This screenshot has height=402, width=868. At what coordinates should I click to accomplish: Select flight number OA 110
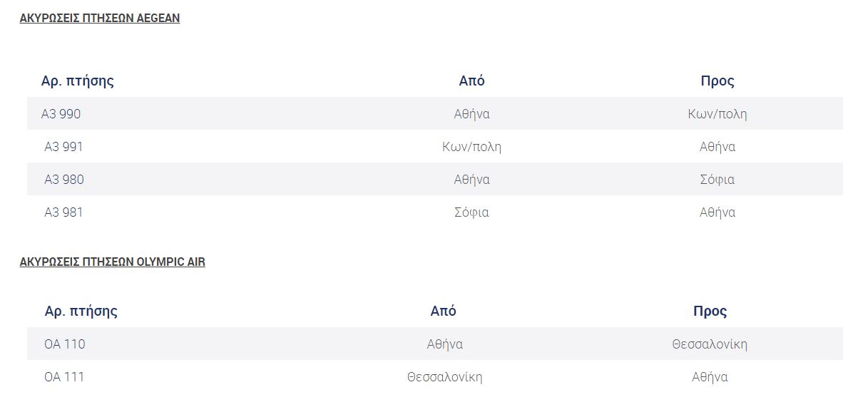click(65, 344)
